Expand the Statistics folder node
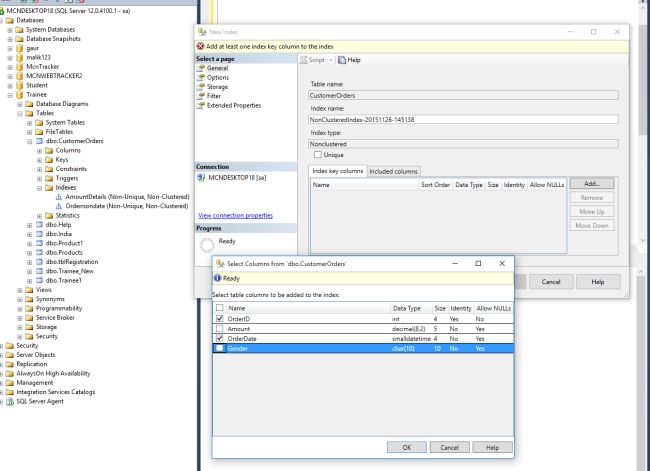The height and width of the screenshot is (471, 650). pyautogui.click(x=39, y=216)
